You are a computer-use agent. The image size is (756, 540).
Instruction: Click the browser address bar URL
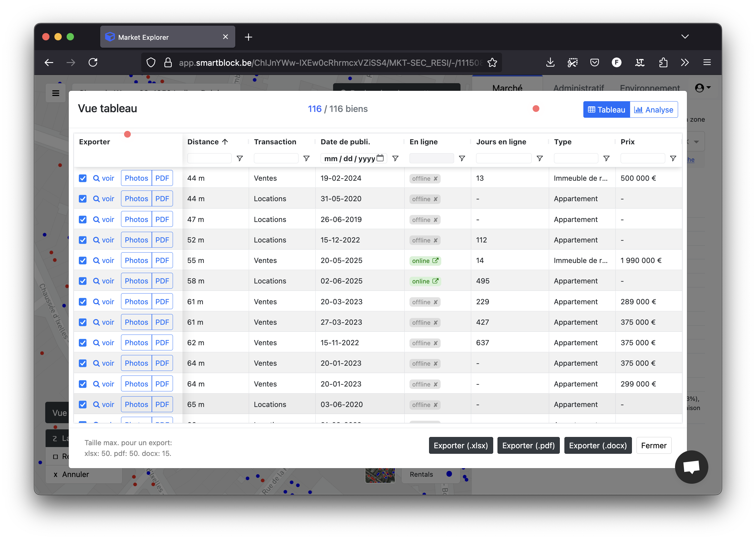(x=331, y=62)
